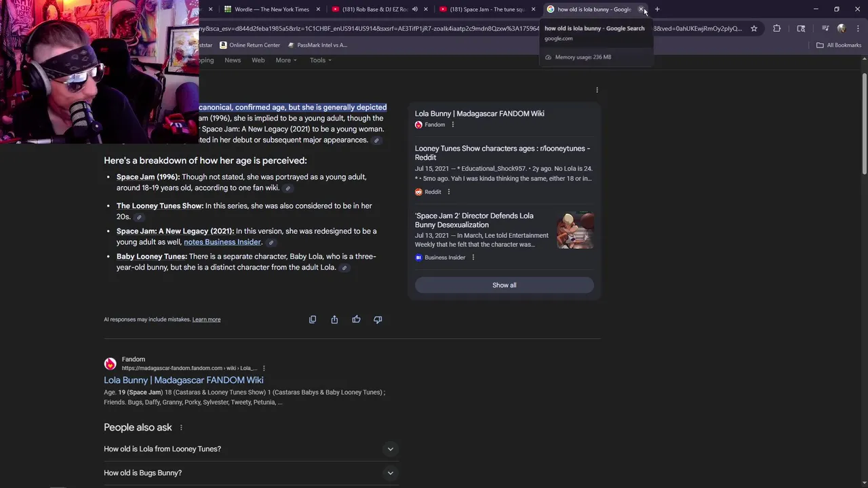Mute the Rob Base tab audio icon

tap(414, 9)
